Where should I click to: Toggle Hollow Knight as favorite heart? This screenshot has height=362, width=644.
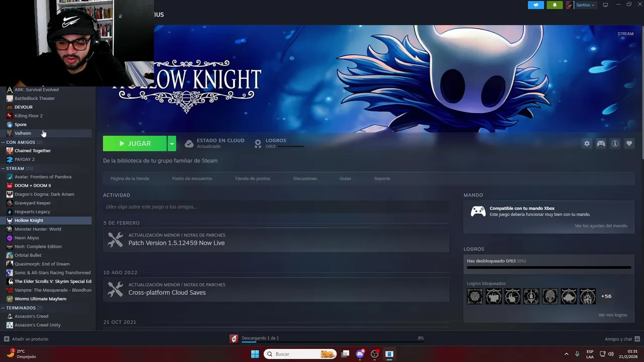pos(629,143)
